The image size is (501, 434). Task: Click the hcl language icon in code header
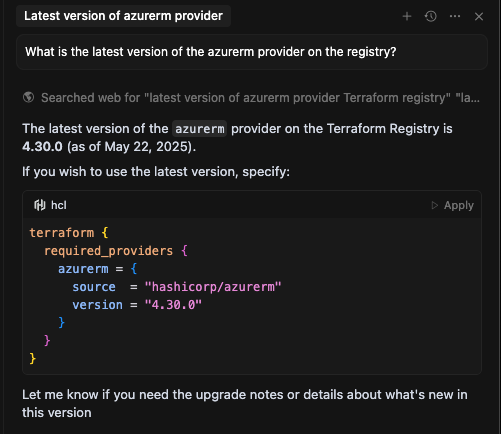(40, 205)
